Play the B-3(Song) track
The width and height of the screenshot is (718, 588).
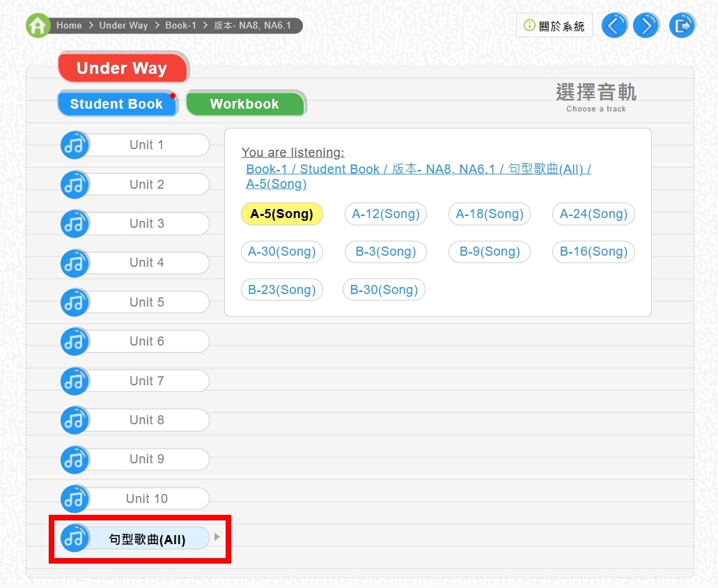(386, 252)
